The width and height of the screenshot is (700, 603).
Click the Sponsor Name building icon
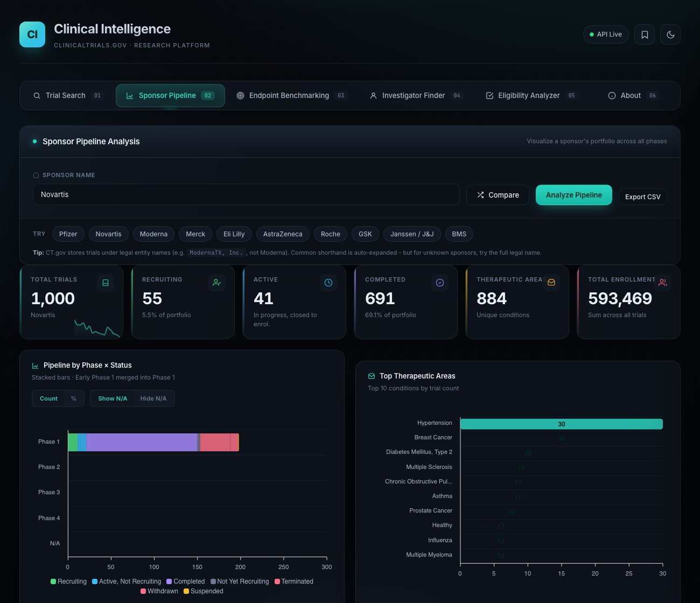point(36,175)
